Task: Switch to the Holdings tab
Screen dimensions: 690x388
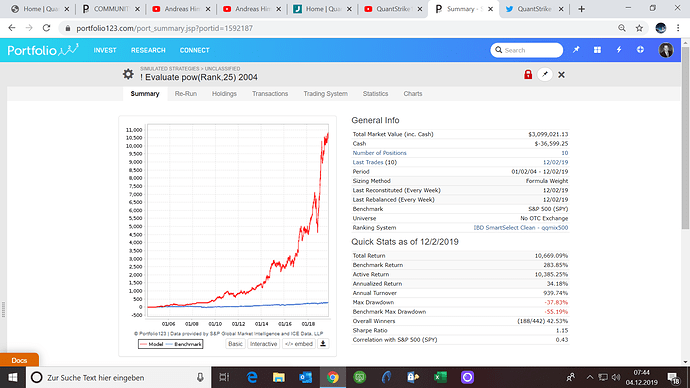Action: click(224, 94)
